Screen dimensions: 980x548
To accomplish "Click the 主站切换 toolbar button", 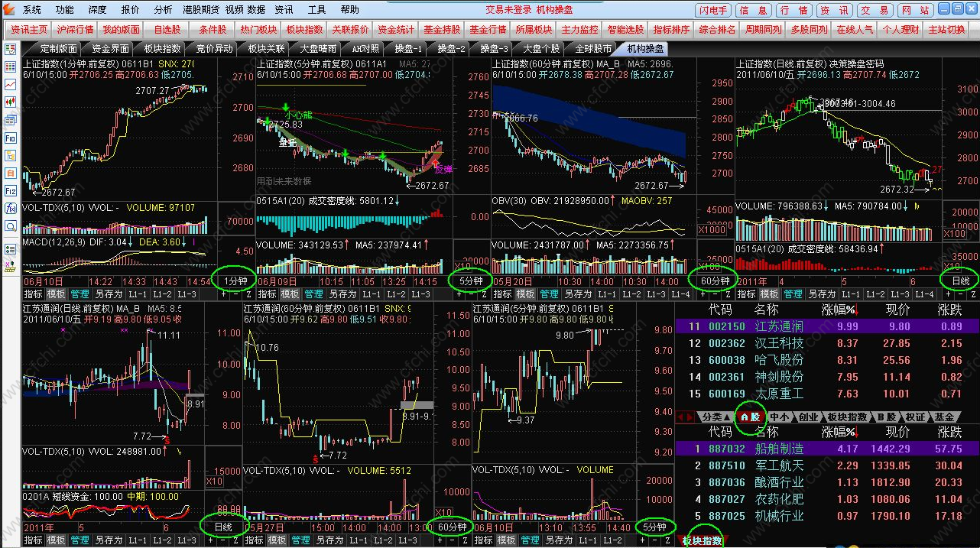I will pyautogui.click(x=946, y=30).
